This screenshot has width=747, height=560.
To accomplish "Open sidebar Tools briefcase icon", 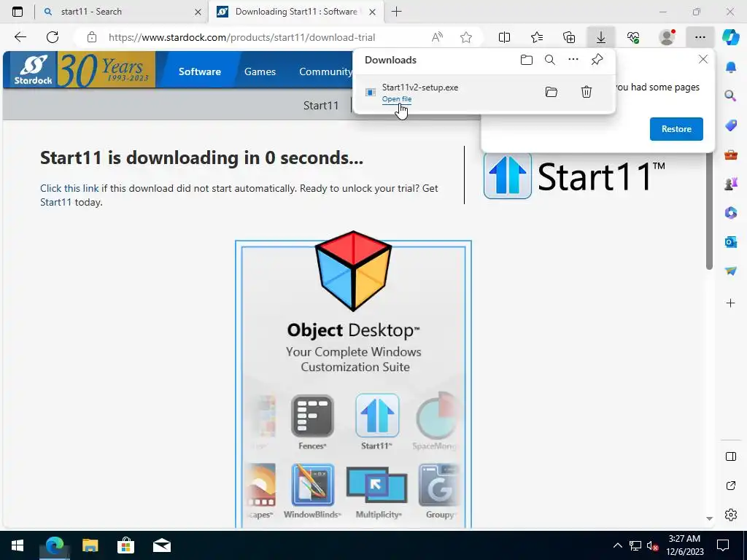I will point(731,155).
